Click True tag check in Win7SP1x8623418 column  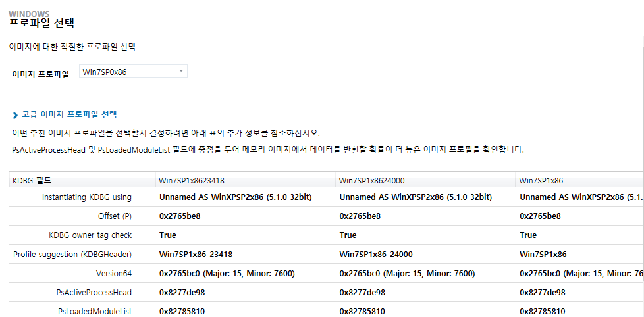[x=167, y=235]
